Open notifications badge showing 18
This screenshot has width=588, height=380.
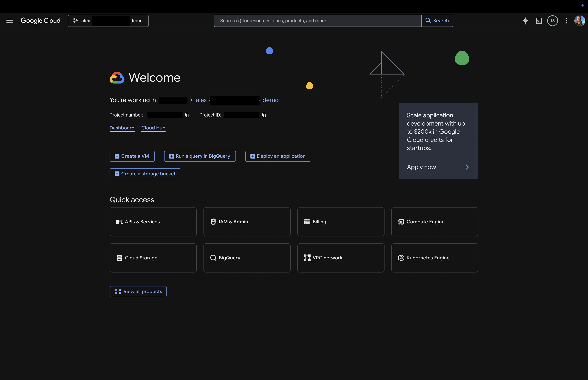[552, 21]
